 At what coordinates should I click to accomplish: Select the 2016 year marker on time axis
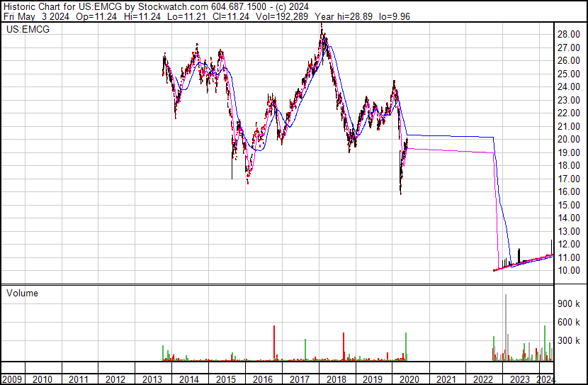263,379
